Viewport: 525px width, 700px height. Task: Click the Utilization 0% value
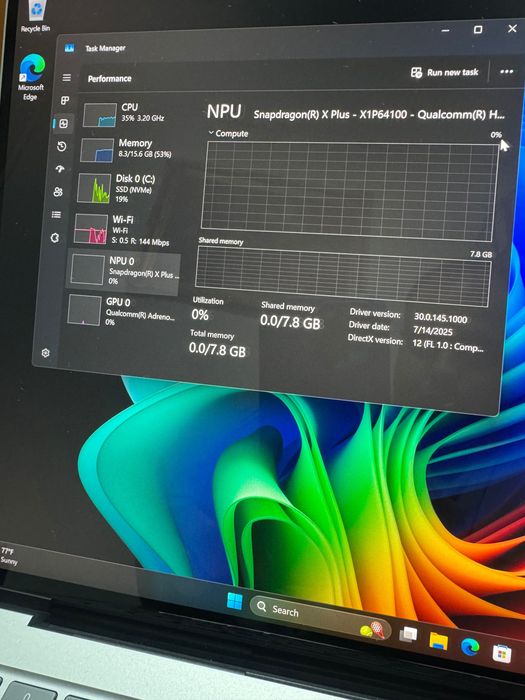(x=200, y=315)
